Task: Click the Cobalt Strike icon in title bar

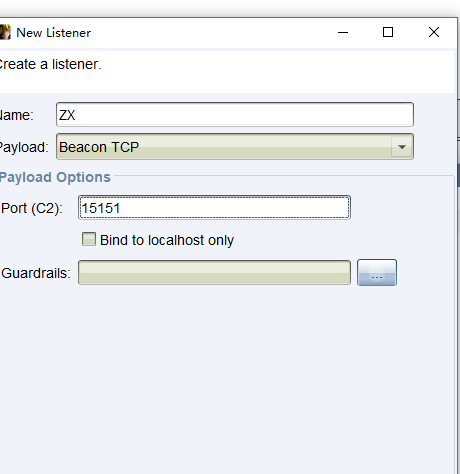Action: (x=5, y=32)
